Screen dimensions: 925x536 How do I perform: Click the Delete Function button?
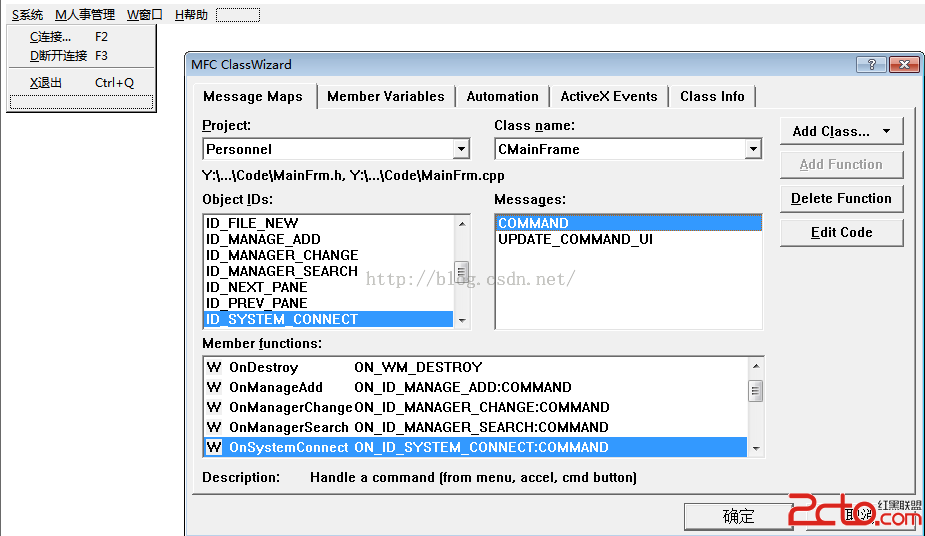point(841,198)
